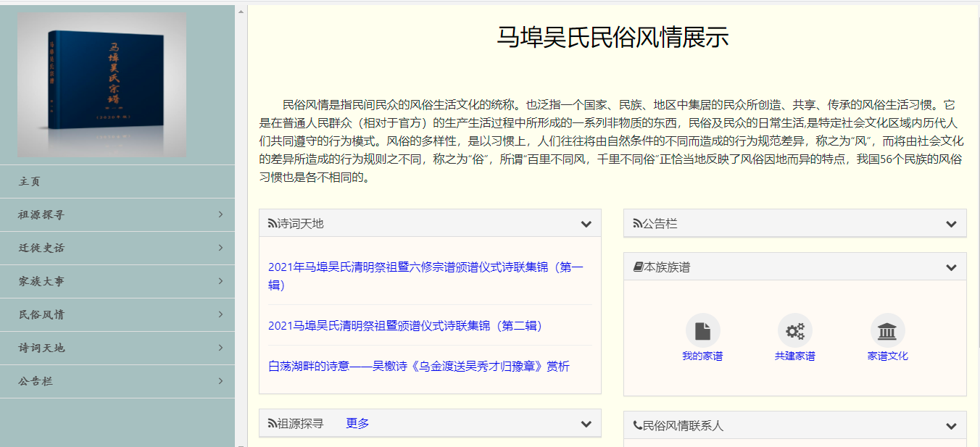Click the RSS icon beside 祖源探寻 panel
Viewport: 980px width, 447px height.
click(273, 424)
